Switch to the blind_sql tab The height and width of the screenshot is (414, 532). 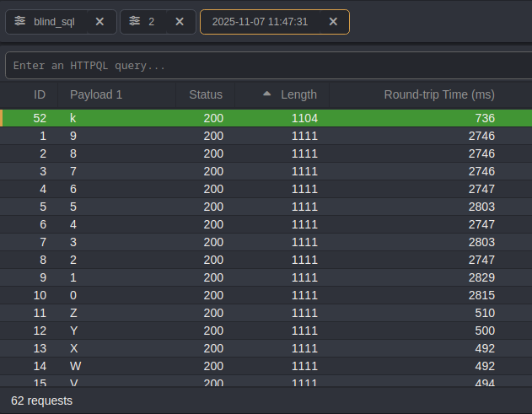coord(54,22)
